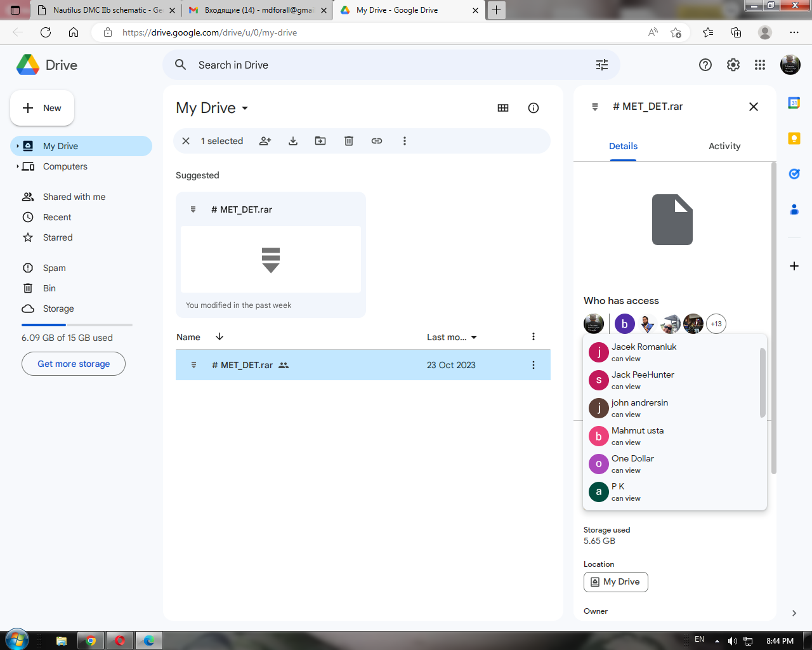Screen dimensions: 812x650
Task: Open the suggested MET_DET.rar card thumbnail
Action: pyautogui.click(x=271, y=259)
